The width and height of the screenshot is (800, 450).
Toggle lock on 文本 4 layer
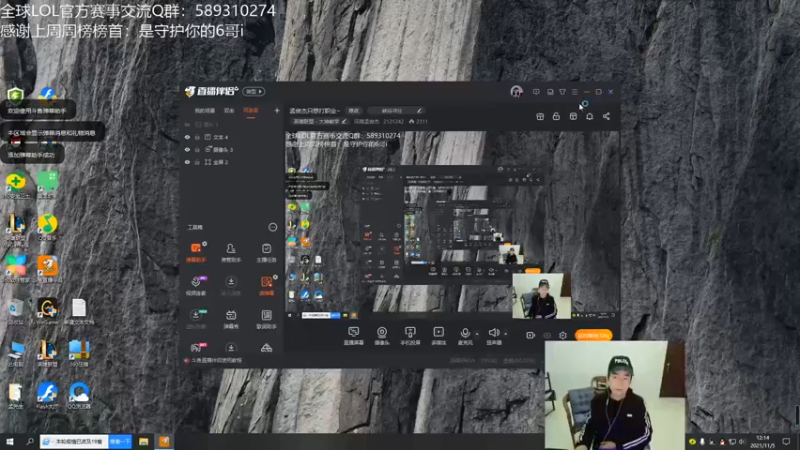pos(197,137)
